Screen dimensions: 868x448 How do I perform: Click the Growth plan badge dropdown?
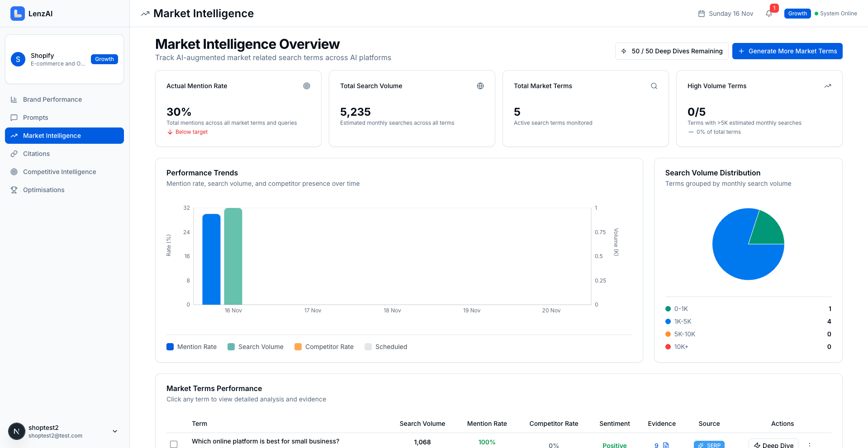click(x=797, y=14)
